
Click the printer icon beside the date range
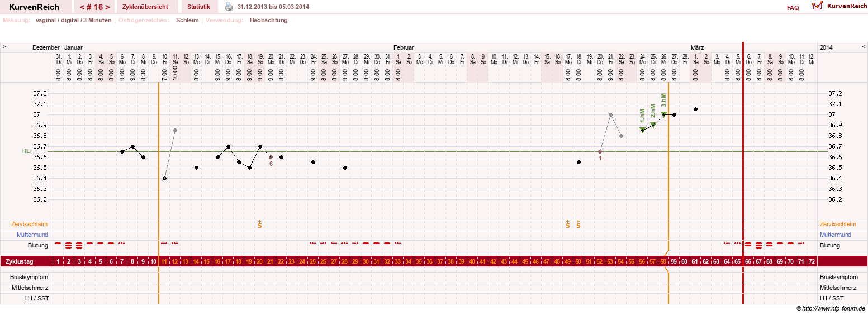[x=229, y=7]
